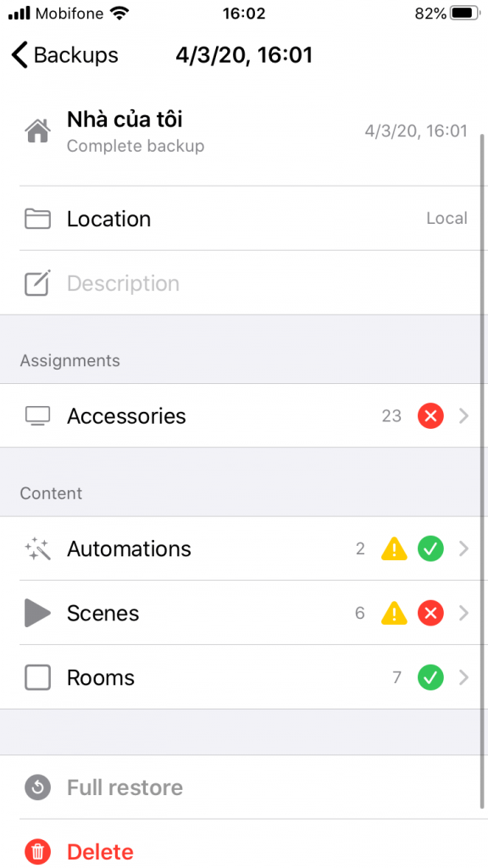Viewport: 488px width, 868px height.
Task: Select the square icon beside Rooms
Action: click(x=37, y=677)
